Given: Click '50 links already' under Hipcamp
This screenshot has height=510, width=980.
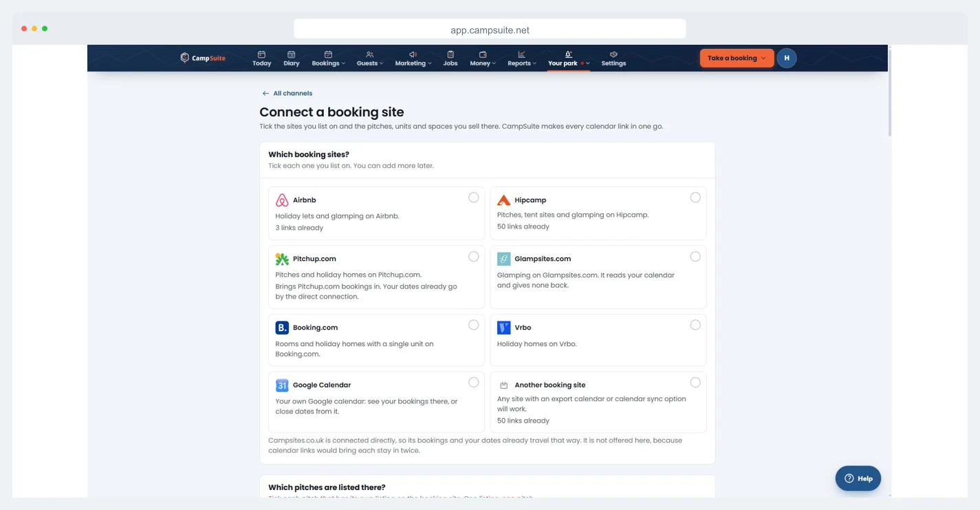Looking at the screenshot, I should point(523,226).
